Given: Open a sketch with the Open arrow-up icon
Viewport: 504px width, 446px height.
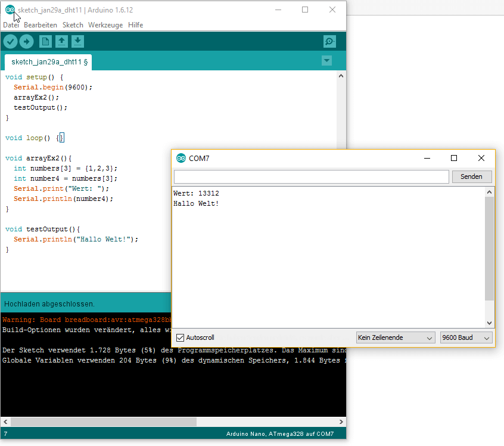Looking at the screenshot, I should [x=61, y=42].
